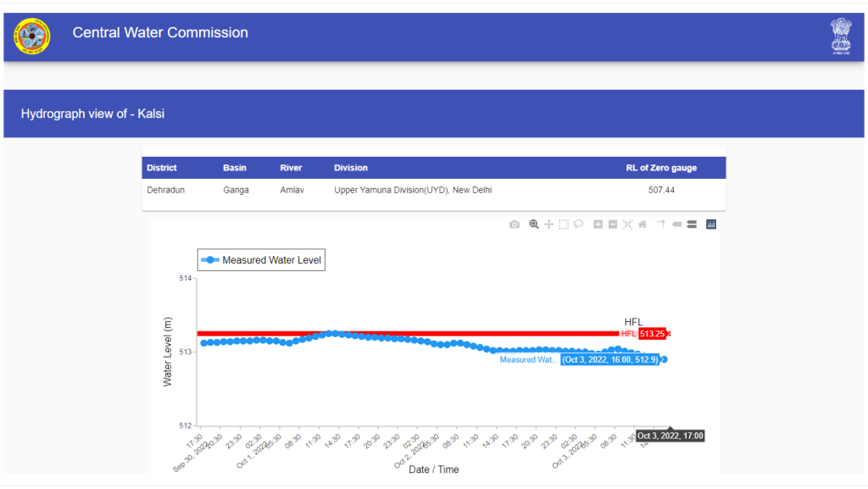The height and width of the screenshot is (489, 868).
Task: Toggle Measured Water Level legend entry
Action: [x=261, y=260]
